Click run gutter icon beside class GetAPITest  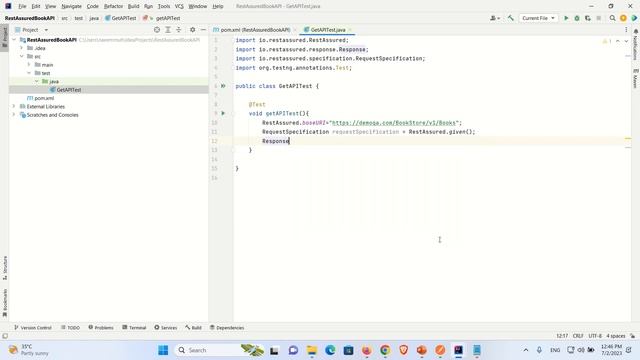click(x=223, y=86)
